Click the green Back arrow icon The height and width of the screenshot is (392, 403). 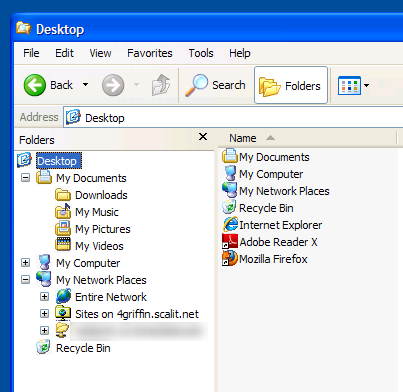pyautogui.click(x=35, y=85)
